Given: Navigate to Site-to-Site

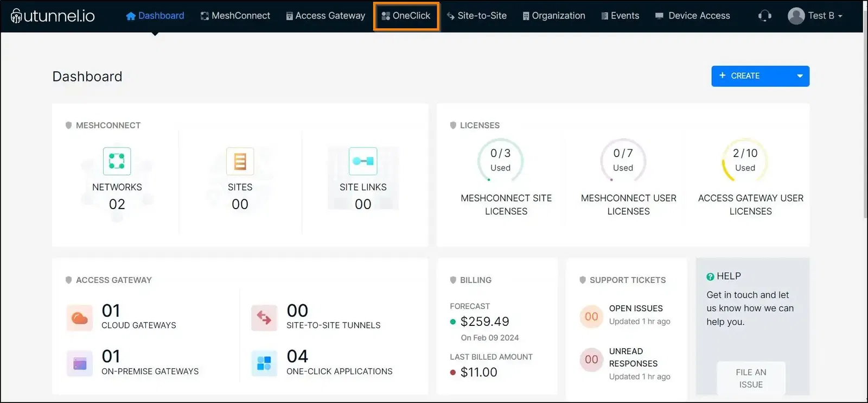Looking at the screenshot, I should click(476, 16).
